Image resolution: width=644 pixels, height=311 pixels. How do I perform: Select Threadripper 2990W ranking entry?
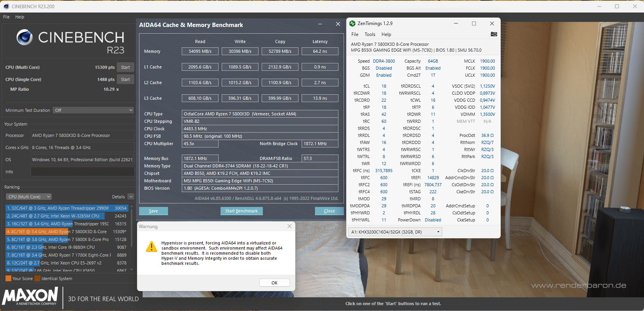click(x=67, y=208)
